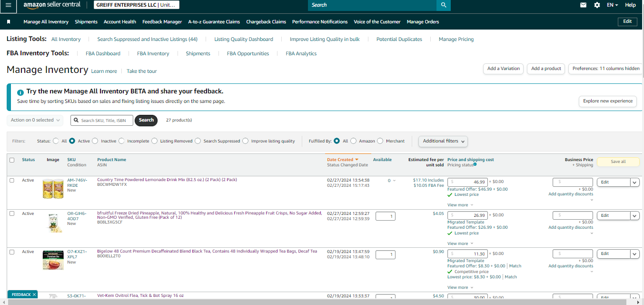Open Voice of the Customer
Screen dimensions: 644x305
tap(377, 22)
